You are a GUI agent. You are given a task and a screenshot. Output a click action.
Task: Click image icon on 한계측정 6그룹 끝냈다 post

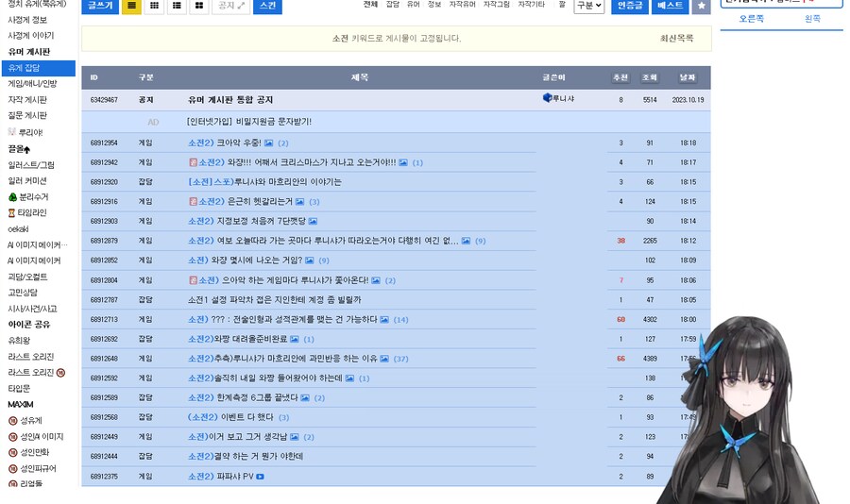coord(305,397)
